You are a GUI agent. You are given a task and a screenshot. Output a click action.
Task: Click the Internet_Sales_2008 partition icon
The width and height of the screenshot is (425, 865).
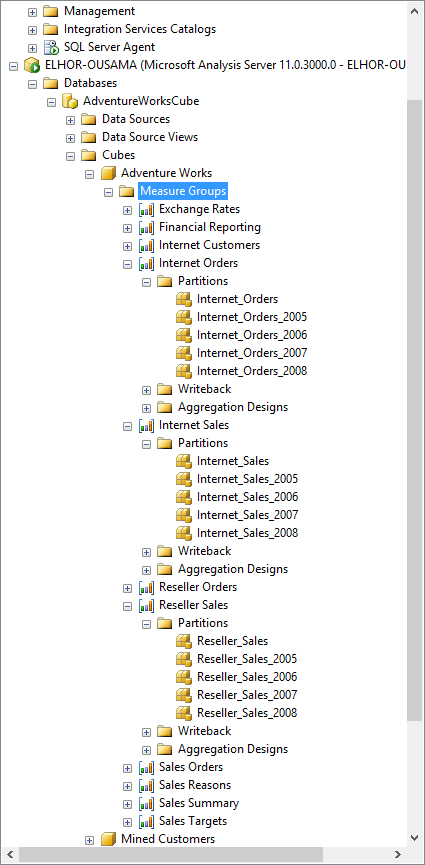[x=183, y=533]
